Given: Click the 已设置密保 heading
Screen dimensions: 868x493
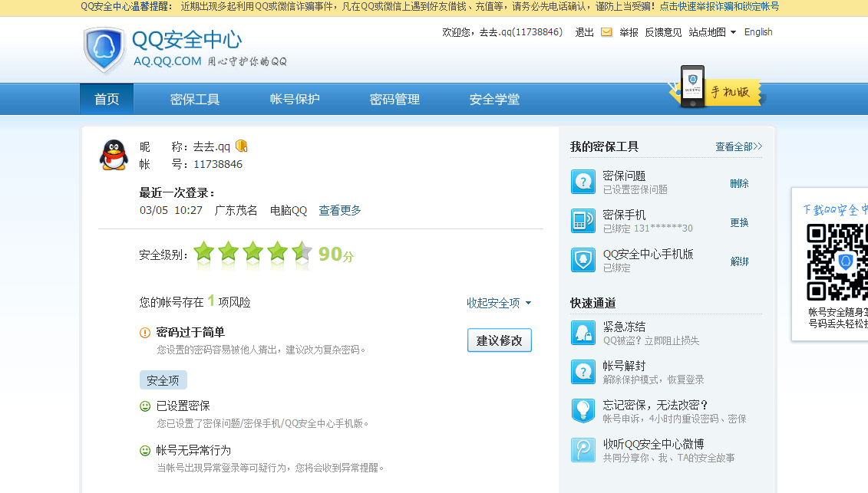Looking at the screenshot, I should click(183, 406).
